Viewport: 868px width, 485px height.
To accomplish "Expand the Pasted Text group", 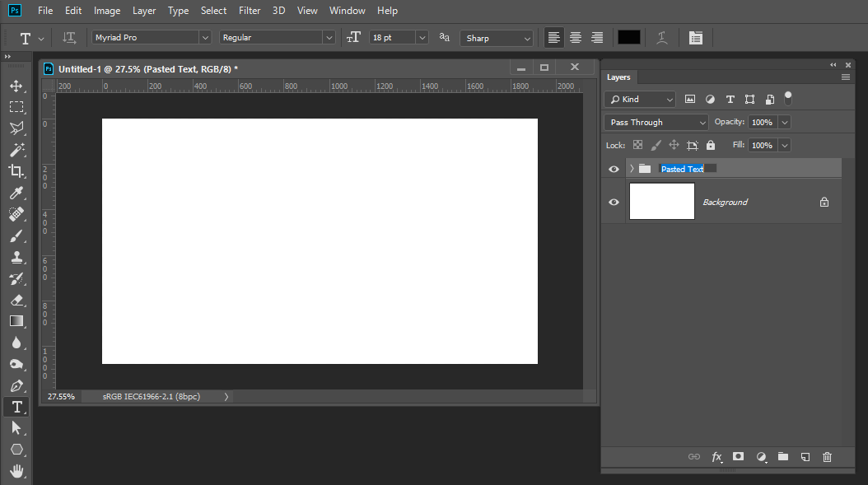I will 630,168.
